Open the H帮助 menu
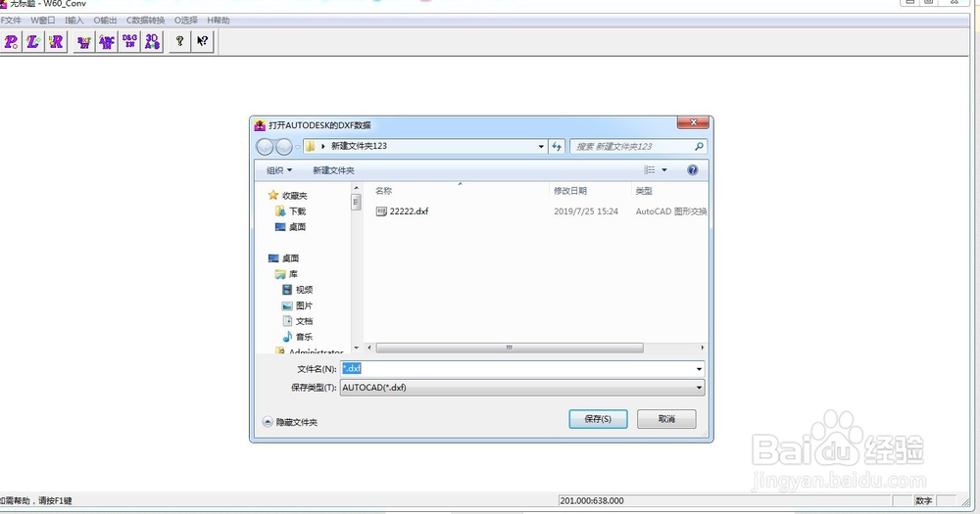Image resolution: width=980 pixels, height=514 pixels. tap(219, 20)
